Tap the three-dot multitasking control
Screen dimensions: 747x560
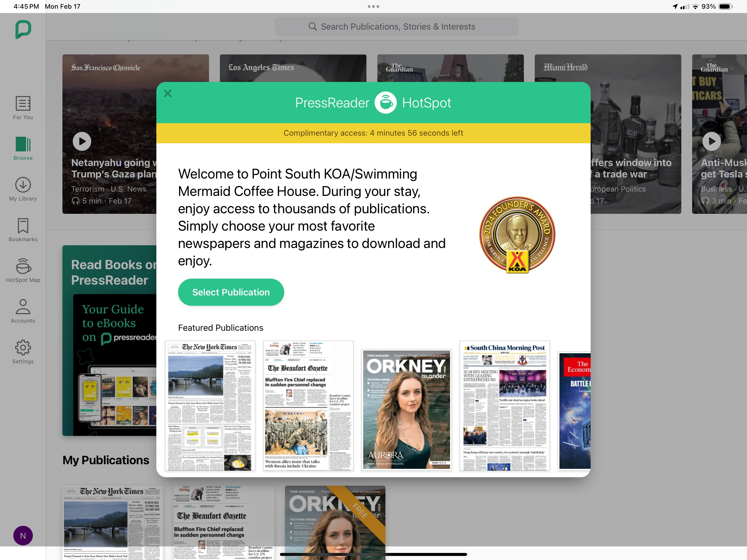(x=373, y=7)
